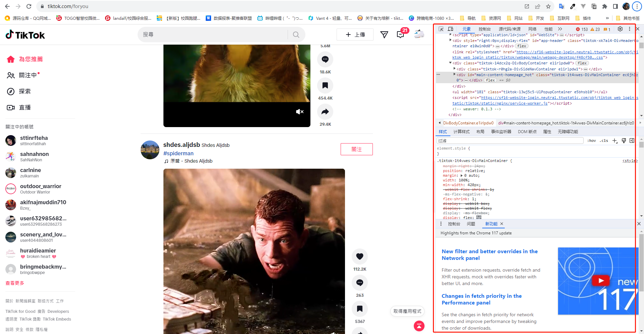Unmute the video with the speaker icon

pos(300,112)
